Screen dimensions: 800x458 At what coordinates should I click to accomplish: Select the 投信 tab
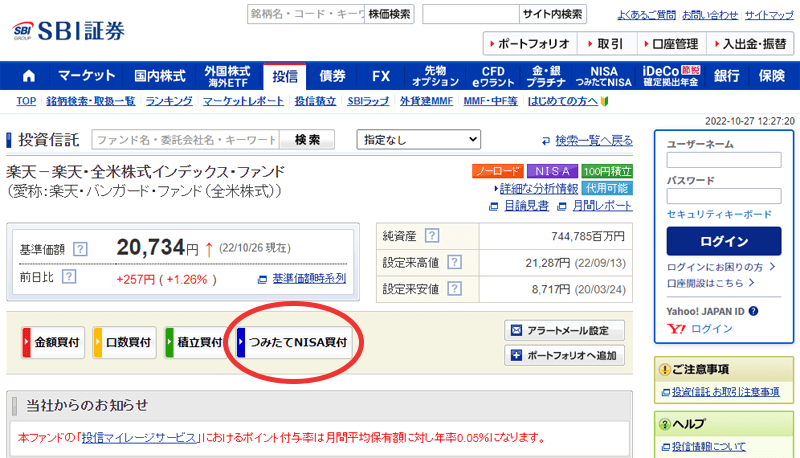(285, 76)
